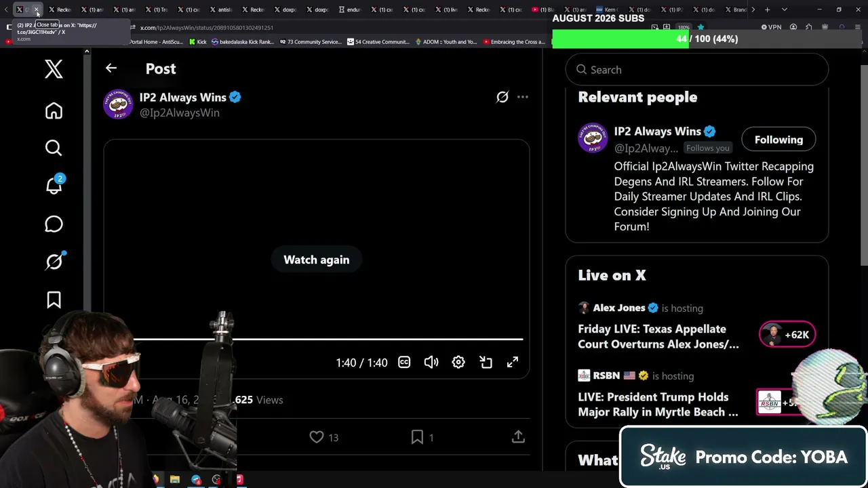Enter video fullscreen mode

pyautogui.click(x=513, y=363)
